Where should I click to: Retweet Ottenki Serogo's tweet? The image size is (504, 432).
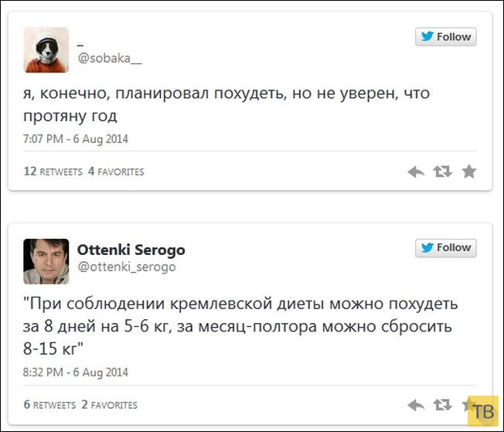[442, 404]
